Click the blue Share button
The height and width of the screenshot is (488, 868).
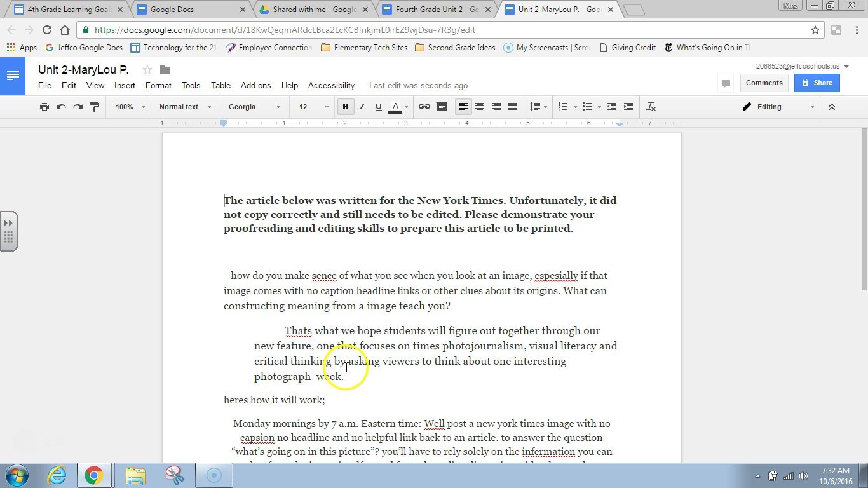click(x=817, y=83)
